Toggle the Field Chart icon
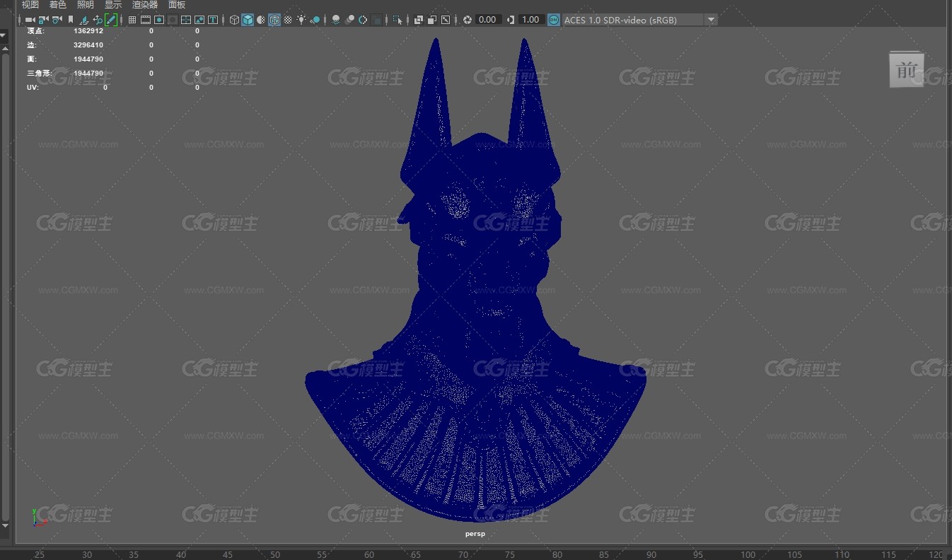The image size is (952, 560). pos(186,20)
